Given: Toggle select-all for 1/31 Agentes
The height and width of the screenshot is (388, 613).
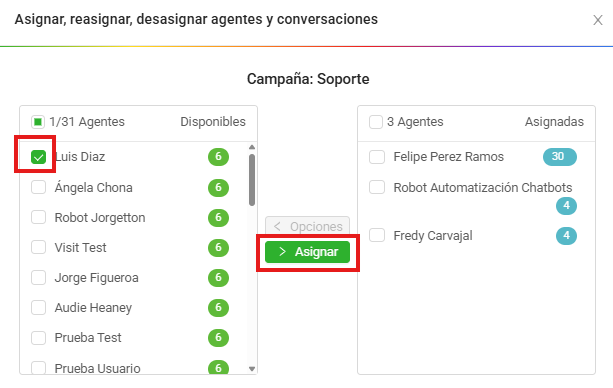Looking at the screenshot, I should click(x=38, y=122).
